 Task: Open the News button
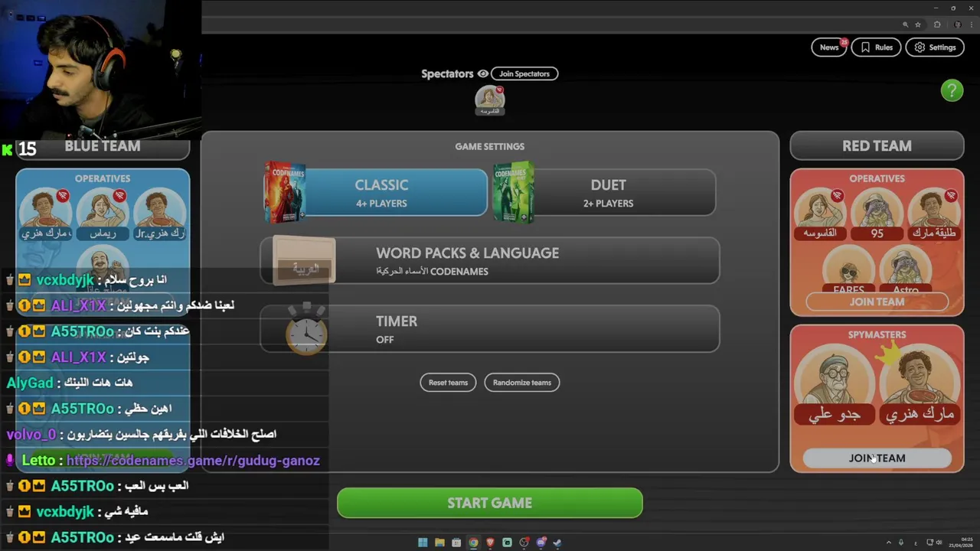(x=829, y=47)
